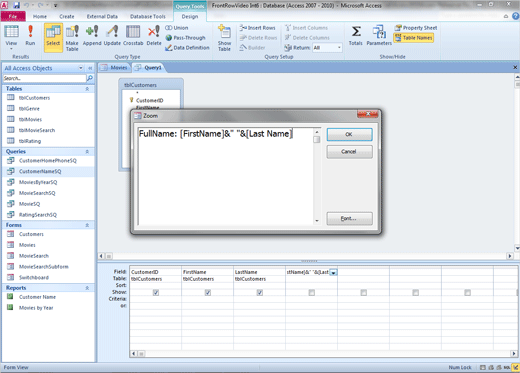Choose the Delete query type
Image resolution: width=520 pixels, height=373 pixels.
pos(154,35)
